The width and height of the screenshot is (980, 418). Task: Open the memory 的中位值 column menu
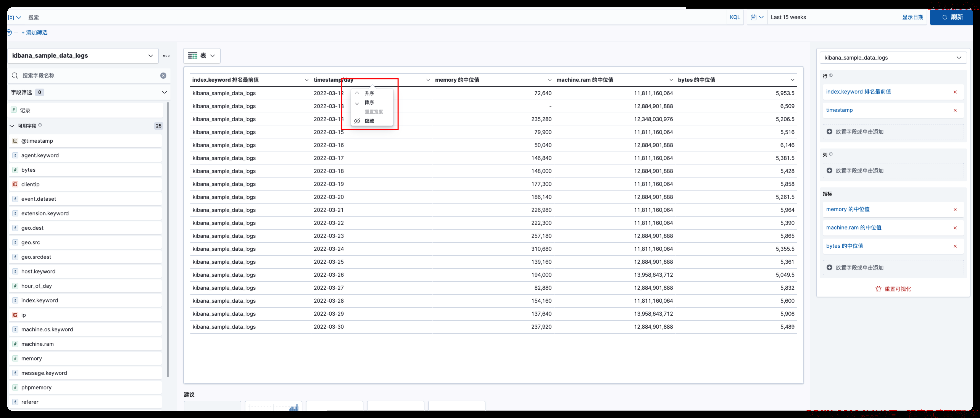click(x=549, y=80)
